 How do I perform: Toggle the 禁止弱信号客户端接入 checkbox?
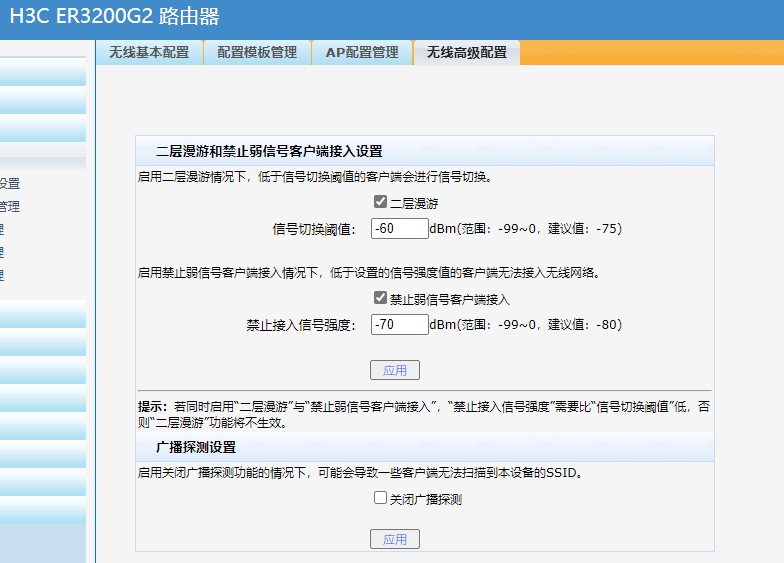[x=380, y=298]
